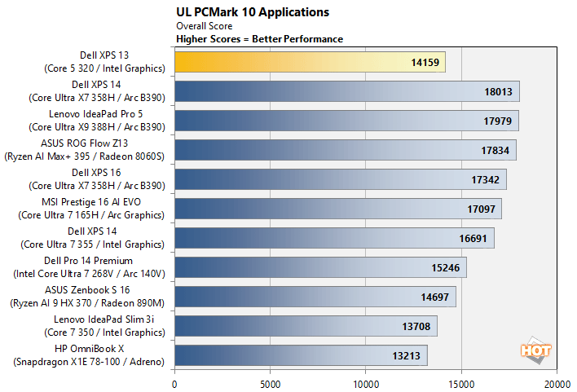Viewport: 577px width, 392px height.
Task: Click the Dell XPS 14 Core Ultra 7 355 label
Action: tap(92, 238)
